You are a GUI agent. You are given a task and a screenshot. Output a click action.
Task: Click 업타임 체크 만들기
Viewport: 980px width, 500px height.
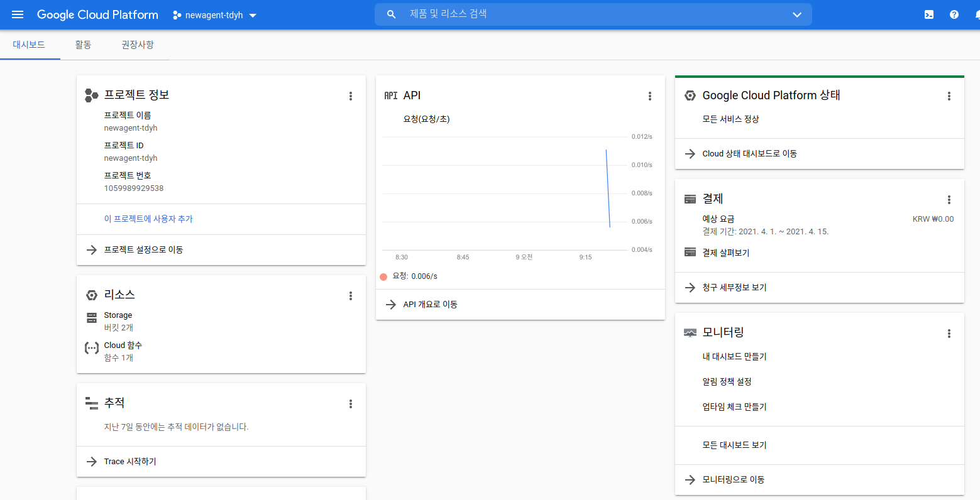pyautogui.click(x=734, y=407)
